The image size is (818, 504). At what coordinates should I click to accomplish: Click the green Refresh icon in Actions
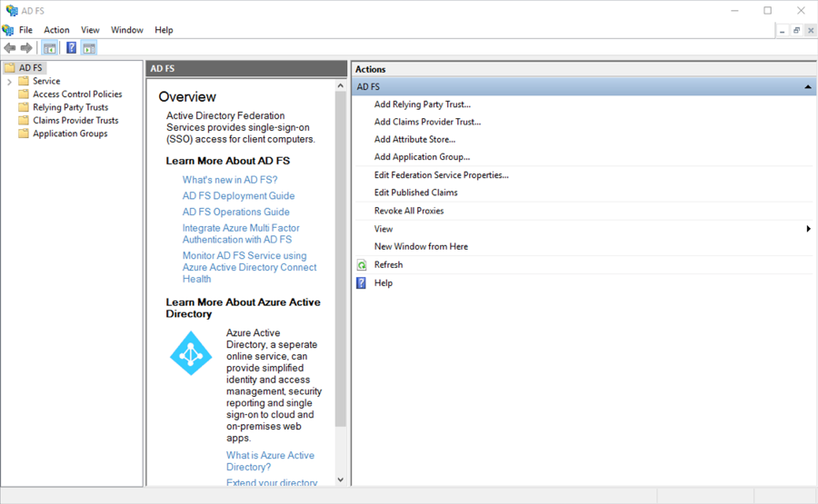point(362,265)
